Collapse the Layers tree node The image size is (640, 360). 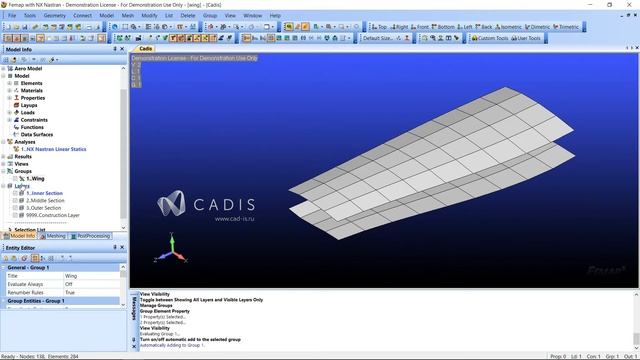point(4,186)
